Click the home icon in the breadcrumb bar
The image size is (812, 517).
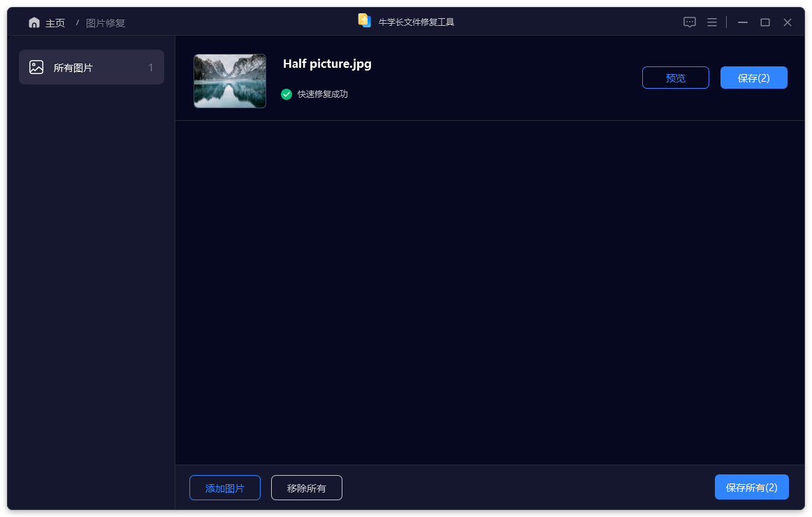34,22
